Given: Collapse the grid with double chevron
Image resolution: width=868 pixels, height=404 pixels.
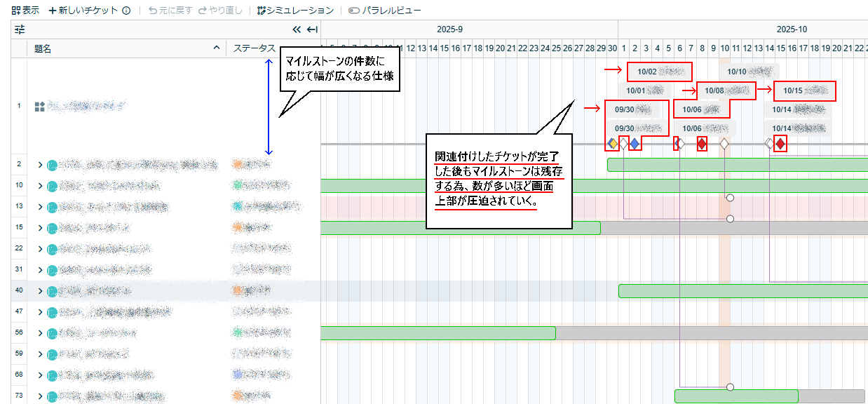Looking at the screenshot, I should point(297,29).
